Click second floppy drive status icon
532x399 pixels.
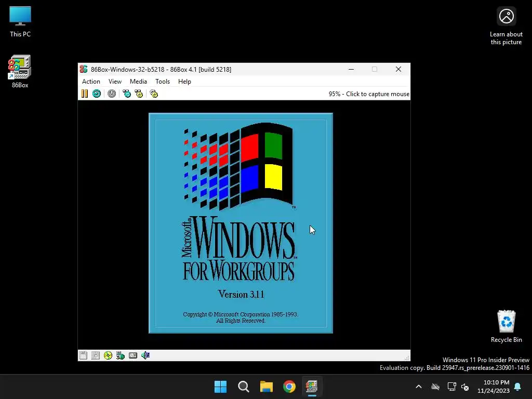coord(96,355)
